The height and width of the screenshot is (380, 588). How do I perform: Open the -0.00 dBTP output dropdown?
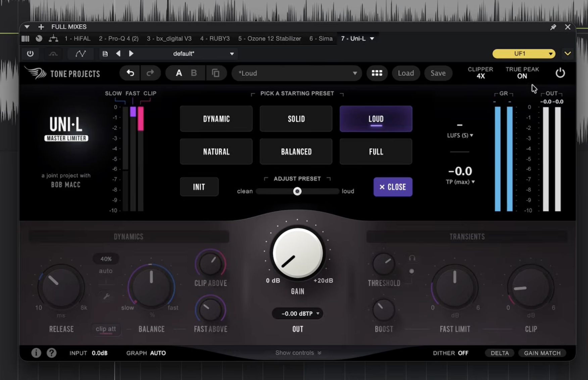coord(297,314)
